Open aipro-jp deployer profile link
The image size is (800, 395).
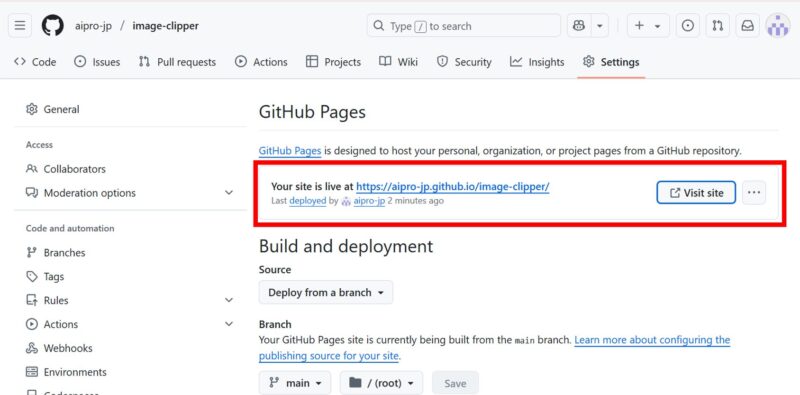[x=369, y=201]
